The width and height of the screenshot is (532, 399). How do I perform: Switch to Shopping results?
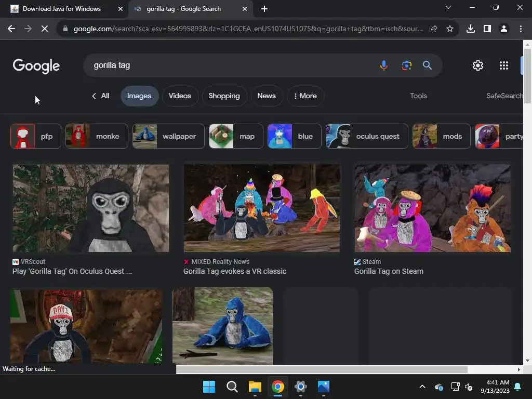point(224,96)
